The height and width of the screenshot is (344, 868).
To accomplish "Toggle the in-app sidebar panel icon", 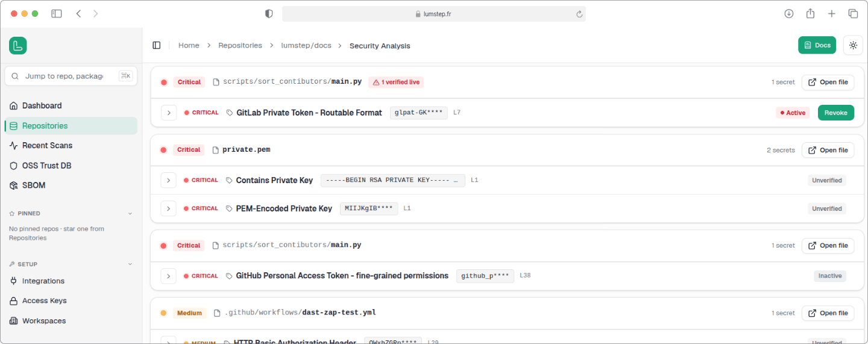I will pos(157,45).
